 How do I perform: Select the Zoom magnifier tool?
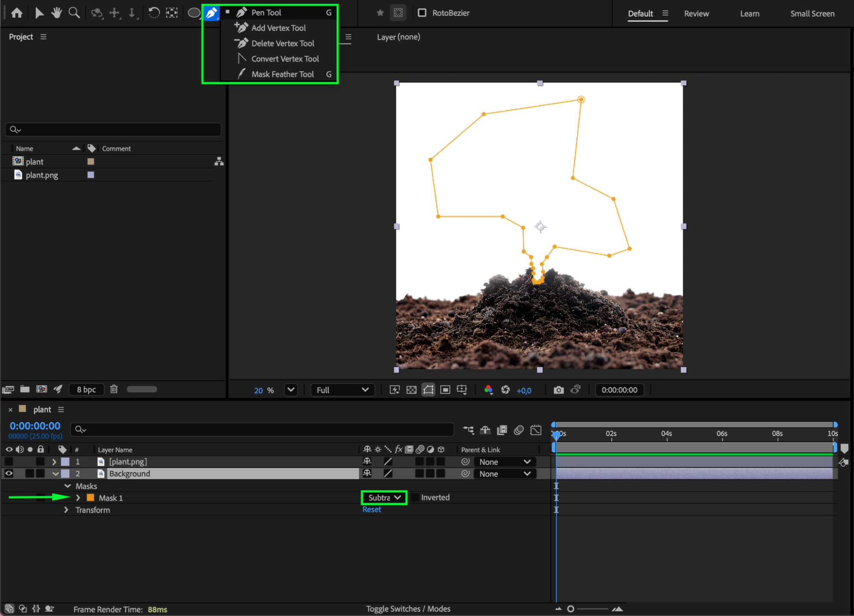(74, 13)
